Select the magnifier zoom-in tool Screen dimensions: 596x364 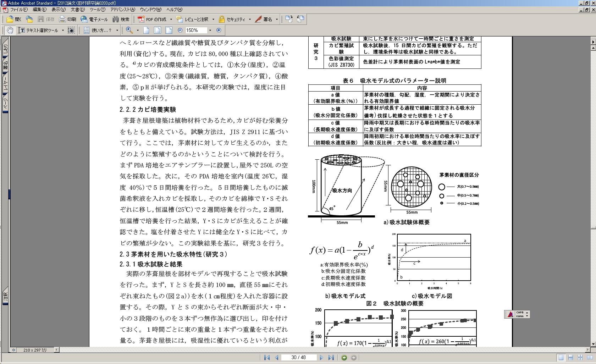pos(129,30)
